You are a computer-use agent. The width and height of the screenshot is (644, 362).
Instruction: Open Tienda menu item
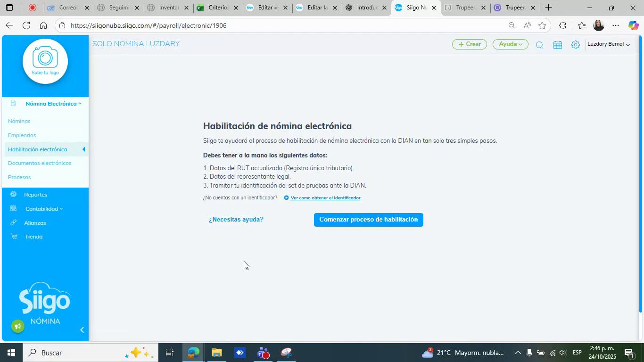tap(33, 236)
